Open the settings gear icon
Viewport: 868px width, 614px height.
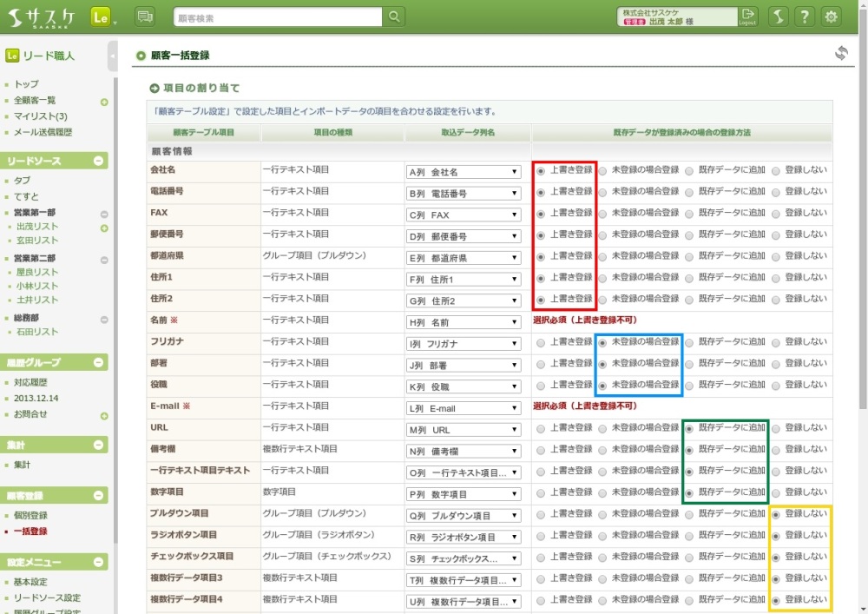click(x=831, y=17)
